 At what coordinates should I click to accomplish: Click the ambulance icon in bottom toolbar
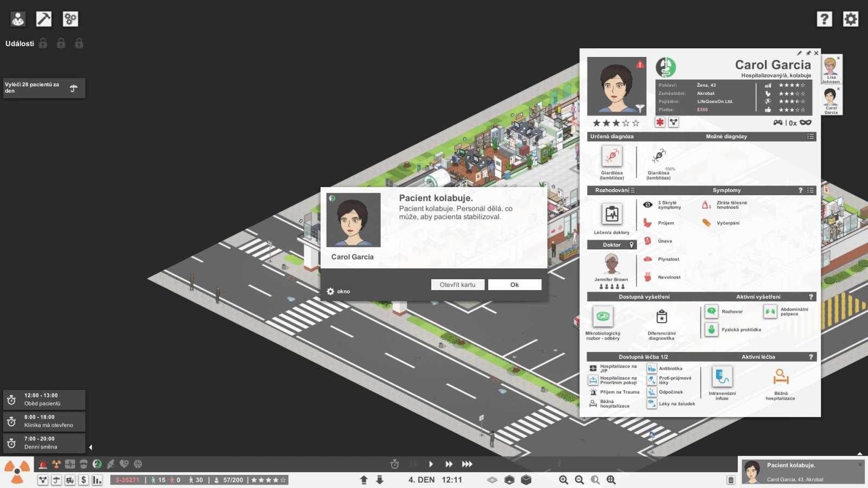(x=70, y=480)
